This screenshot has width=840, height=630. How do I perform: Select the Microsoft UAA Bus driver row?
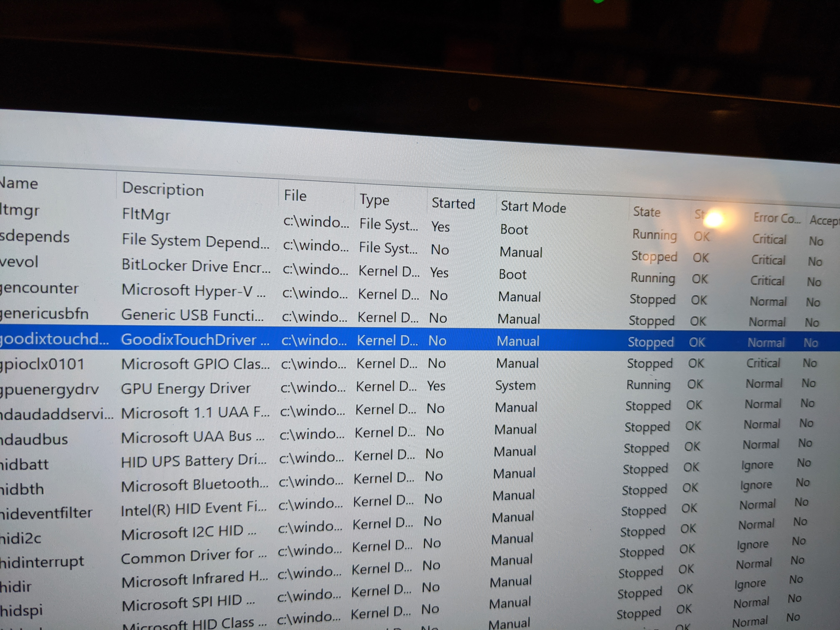point(192,437)
